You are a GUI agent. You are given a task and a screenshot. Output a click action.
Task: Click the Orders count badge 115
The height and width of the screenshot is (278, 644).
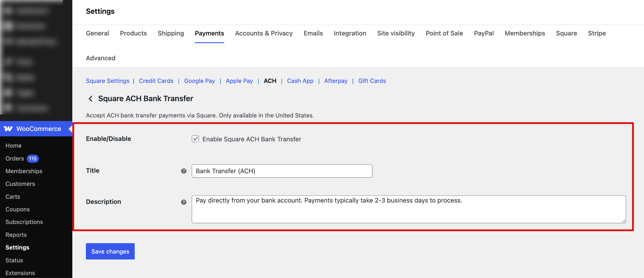click(33, 159)
